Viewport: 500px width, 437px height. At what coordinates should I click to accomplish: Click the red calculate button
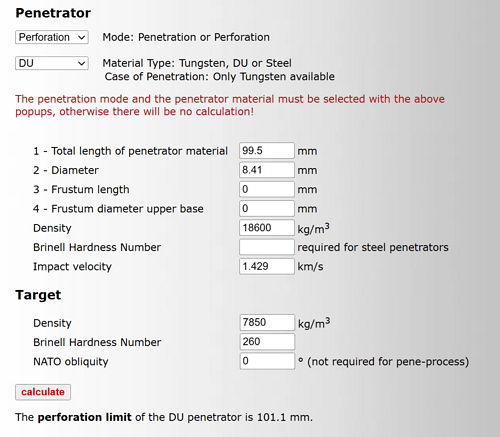43,392
